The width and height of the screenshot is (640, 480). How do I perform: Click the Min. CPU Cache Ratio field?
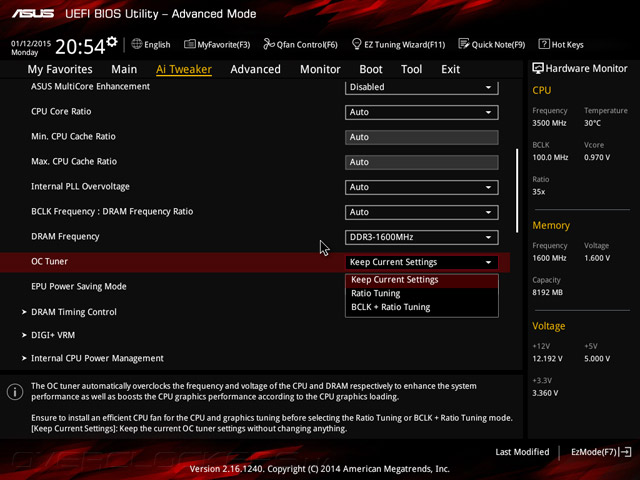[422, 137]
